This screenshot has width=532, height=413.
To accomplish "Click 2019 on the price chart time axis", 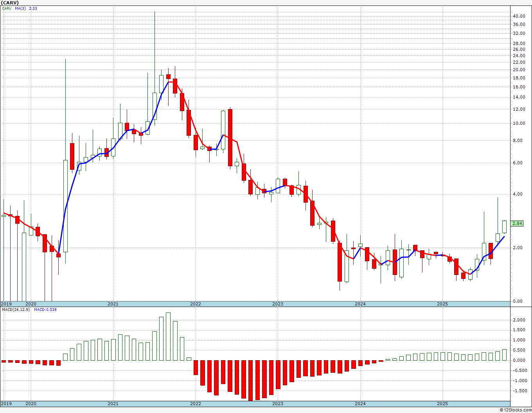I will tap(6, 304).
